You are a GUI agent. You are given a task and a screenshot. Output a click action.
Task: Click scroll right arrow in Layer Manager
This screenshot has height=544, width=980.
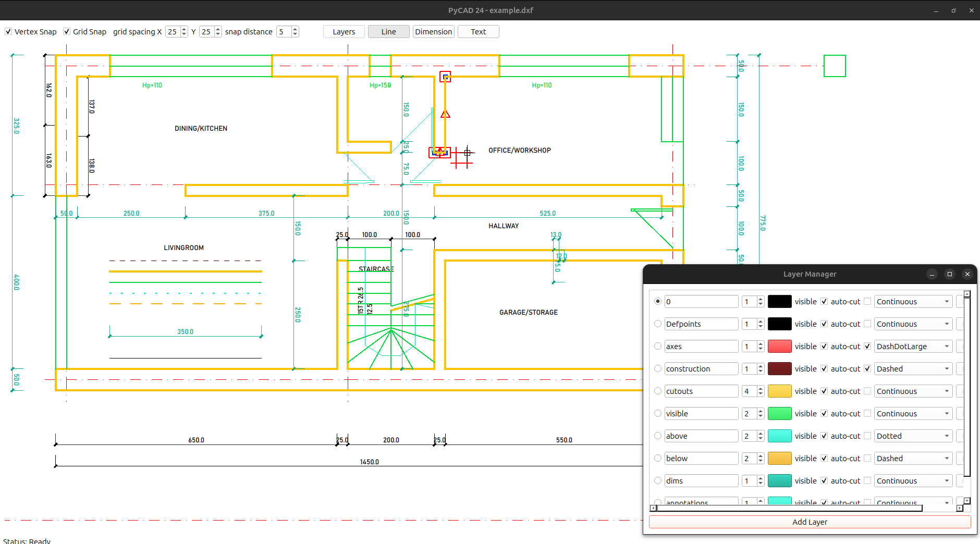[x=960, y=508]
